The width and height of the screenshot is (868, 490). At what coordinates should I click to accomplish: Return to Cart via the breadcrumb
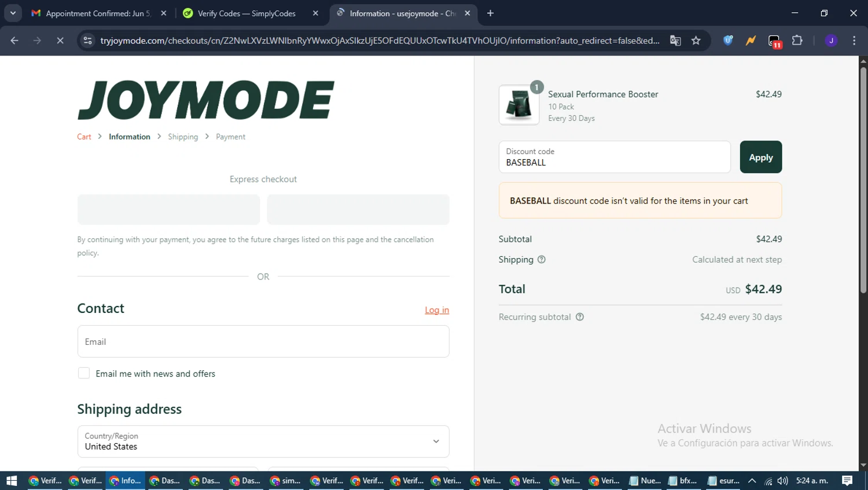click(84, 137)
